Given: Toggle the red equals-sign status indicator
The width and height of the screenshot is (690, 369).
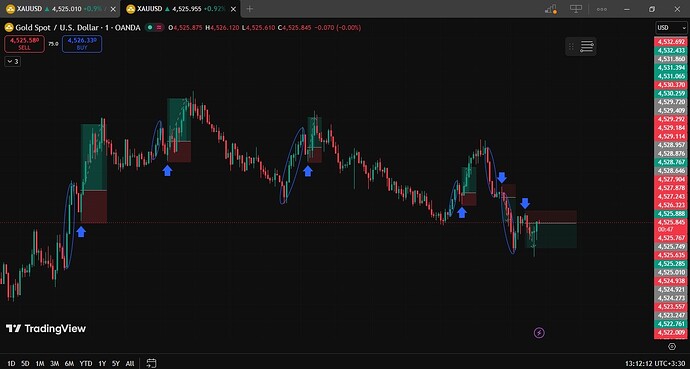Looking at the screenshot, I should click(159, 28).
